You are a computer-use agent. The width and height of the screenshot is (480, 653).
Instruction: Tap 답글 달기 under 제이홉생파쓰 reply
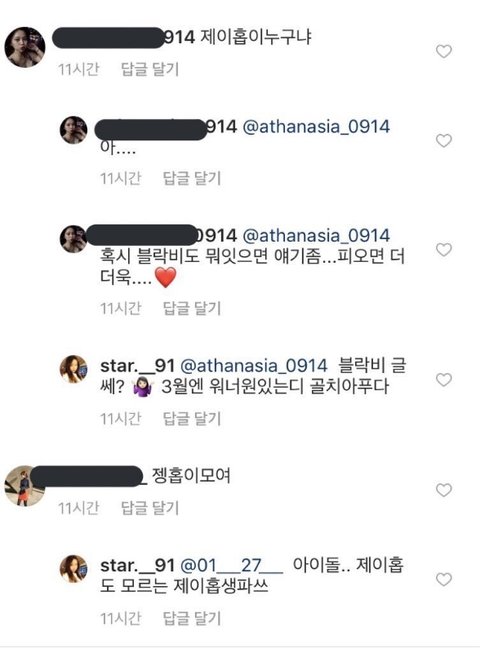pos(192,618)
